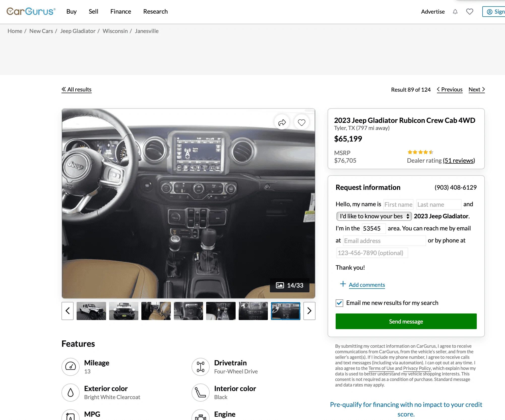Open Pre-qualify for financing link
505x420 pixels.
(406, 409)
